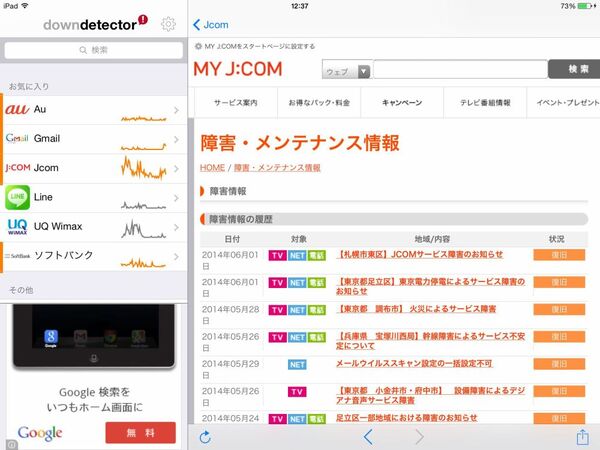Open the 札幌市東区 JCOMサービス障害 notice link
Image resolution: width=600 pixels, height=450 pixels.
tap(420, 254)
